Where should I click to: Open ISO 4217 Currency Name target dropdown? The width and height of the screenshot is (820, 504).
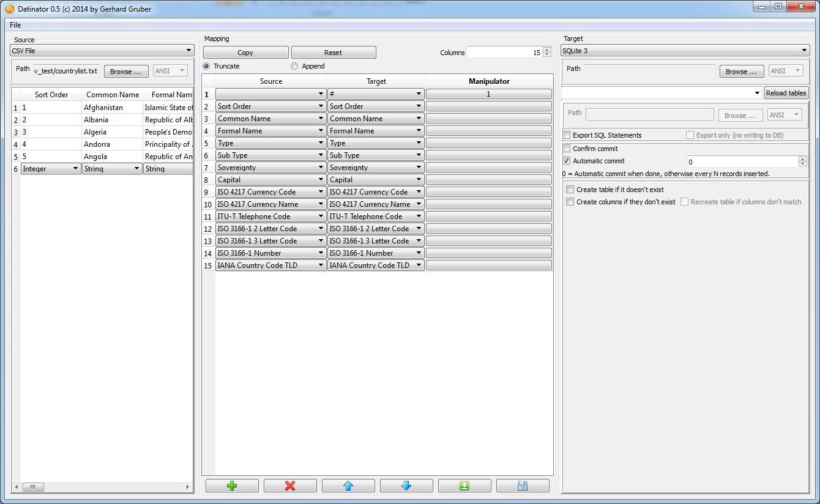coord(376,204)
